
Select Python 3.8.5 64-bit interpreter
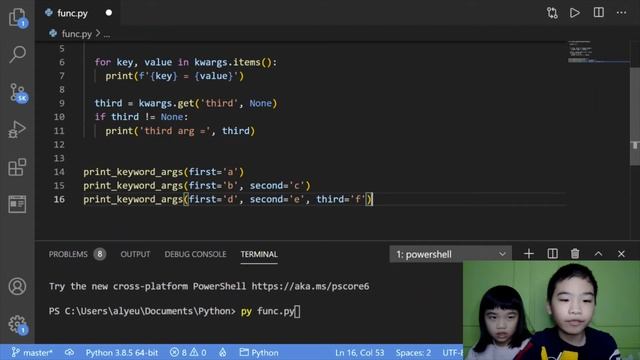tap(122, 353)
